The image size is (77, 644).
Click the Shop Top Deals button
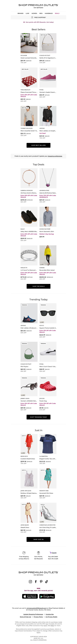pos(38,286)
